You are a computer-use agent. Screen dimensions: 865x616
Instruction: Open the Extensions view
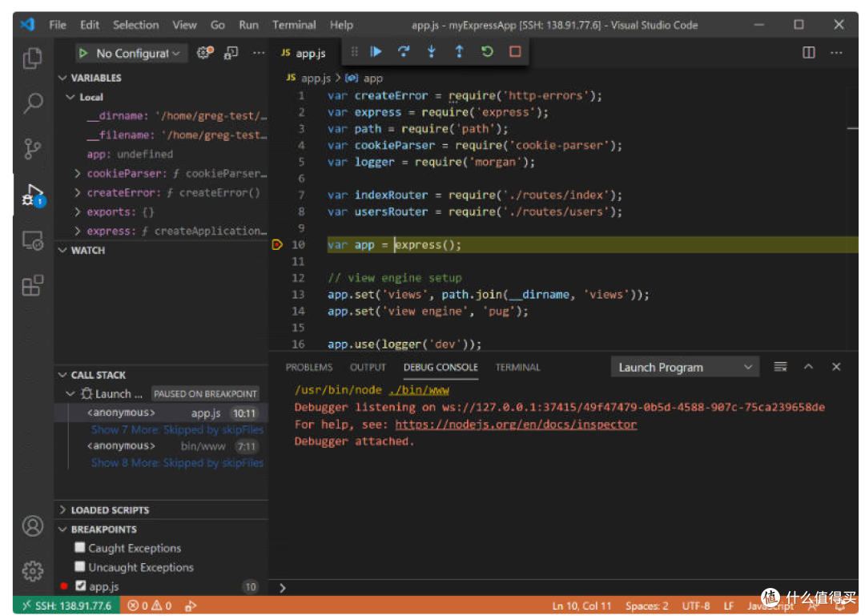(x=33, y=285)
